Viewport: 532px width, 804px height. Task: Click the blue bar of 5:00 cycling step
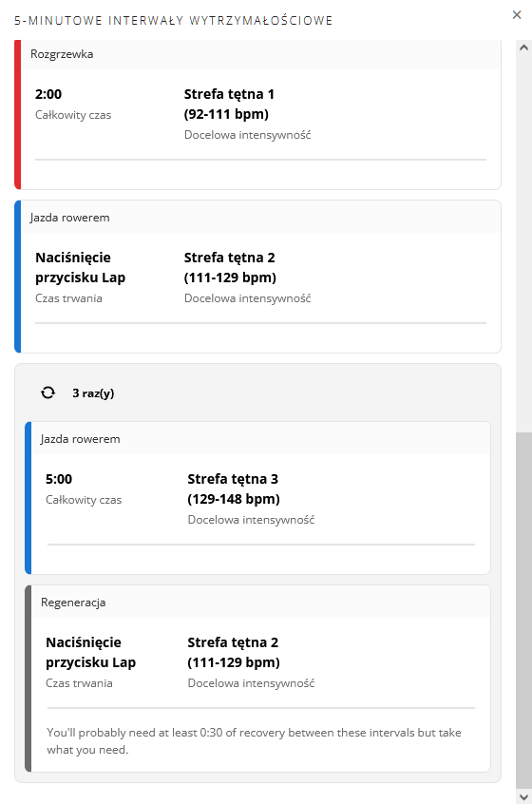coord(28,498)
